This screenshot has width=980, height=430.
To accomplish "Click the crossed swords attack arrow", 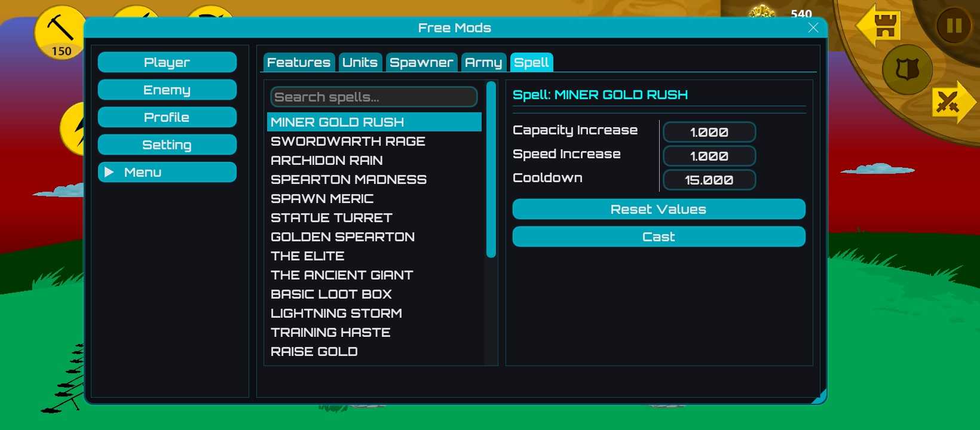I will [x=953, y=103].
